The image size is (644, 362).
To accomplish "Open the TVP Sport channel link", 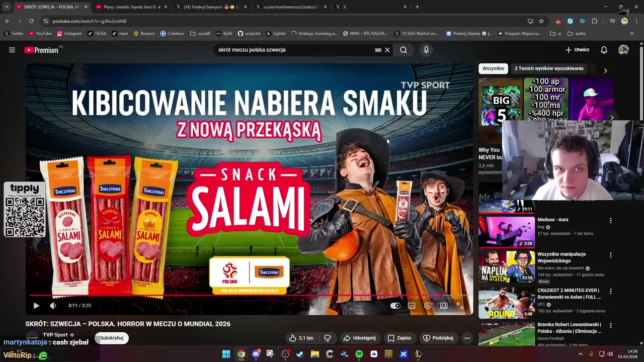I will (55, 335).
